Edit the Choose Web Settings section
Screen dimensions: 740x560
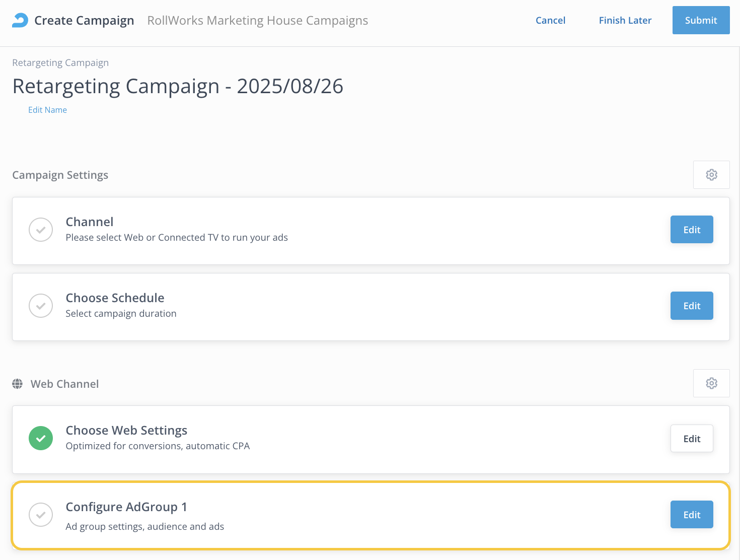click(x=691, y=439)
